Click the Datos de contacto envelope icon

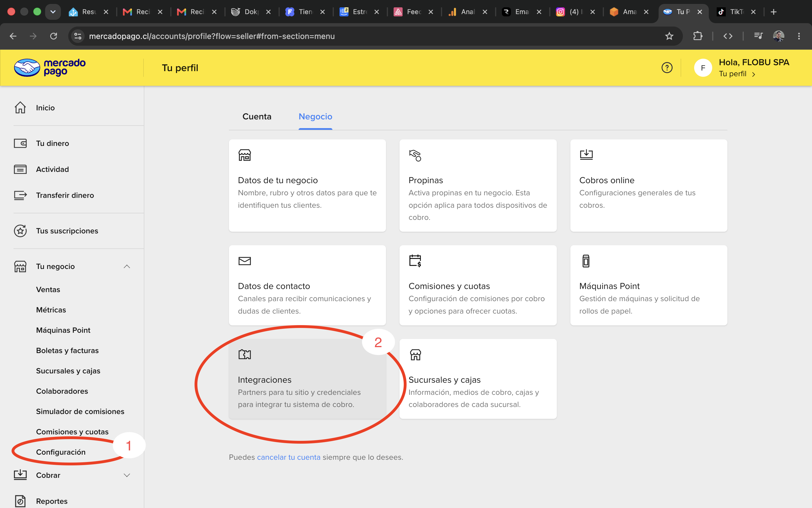(x=245, y=261)
